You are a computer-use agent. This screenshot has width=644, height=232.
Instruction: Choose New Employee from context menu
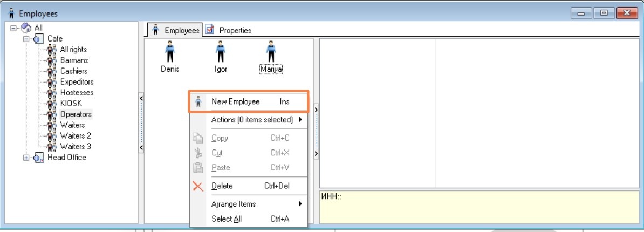pos(236,101)
